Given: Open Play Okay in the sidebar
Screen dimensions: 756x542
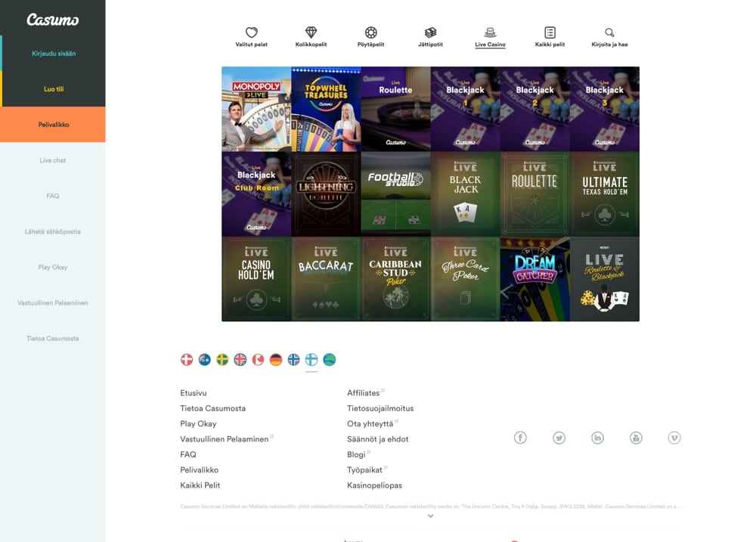Looking at the screenshot, I should pos(53,267).
